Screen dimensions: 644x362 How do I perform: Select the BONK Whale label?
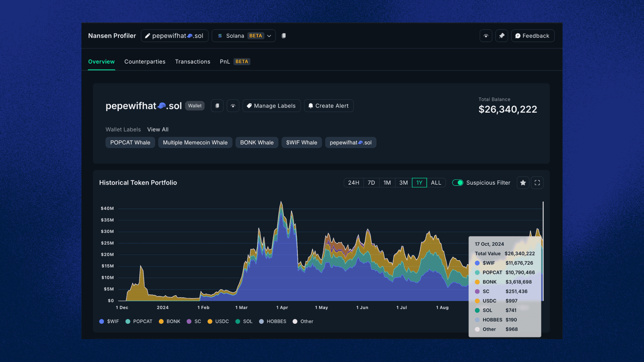click(257, 142)
